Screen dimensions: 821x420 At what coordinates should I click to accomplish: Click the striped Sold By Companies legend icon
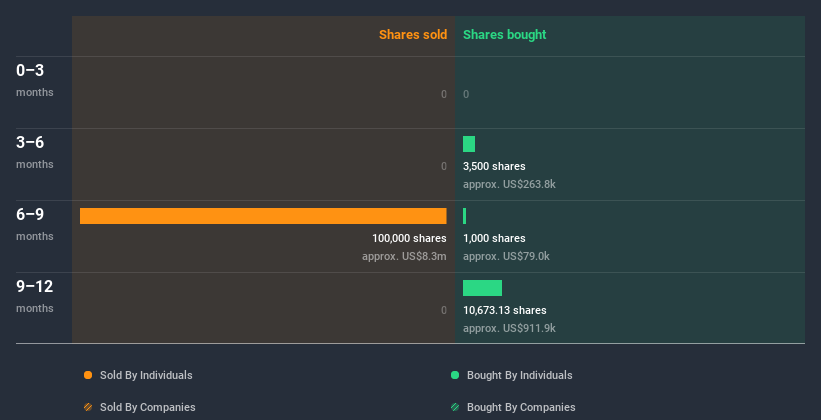tap(88, 407)
